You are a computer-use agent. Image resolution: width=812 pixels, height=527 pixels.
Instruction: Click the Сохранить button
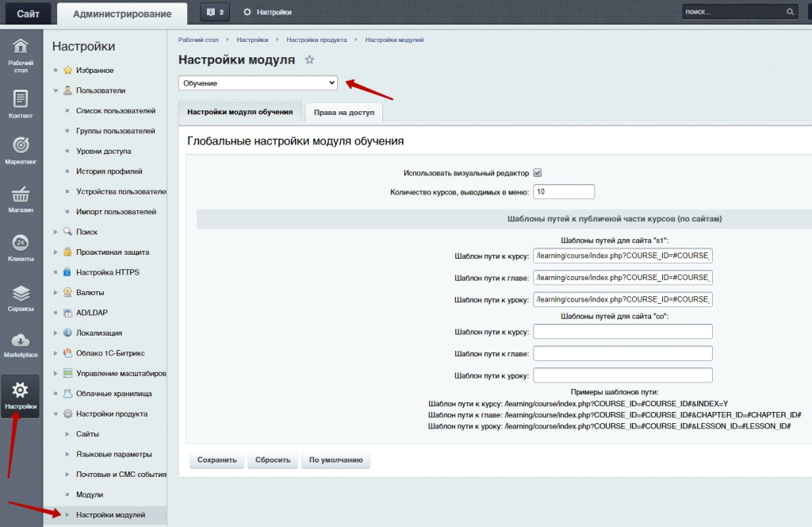[x=216, y=460]
